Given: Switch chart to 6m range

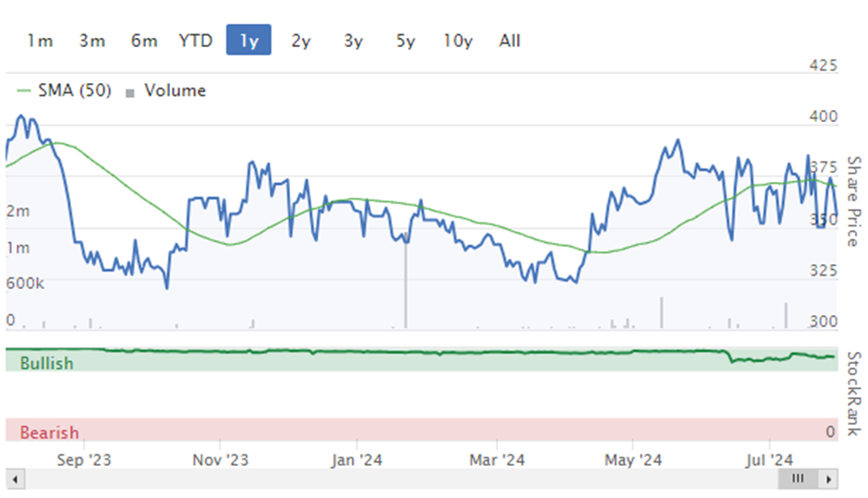Looking at the screenshot, I should pos(144,41).
